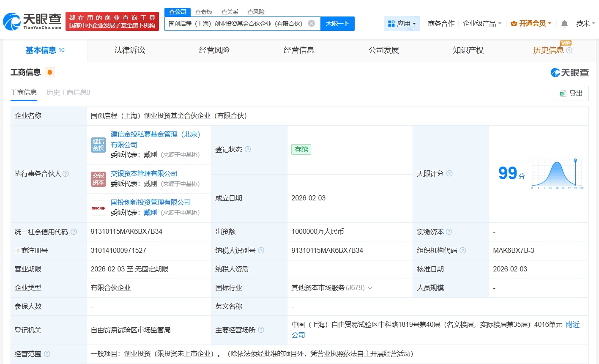
Task: Click the company search input field
Action: point(236,24)
